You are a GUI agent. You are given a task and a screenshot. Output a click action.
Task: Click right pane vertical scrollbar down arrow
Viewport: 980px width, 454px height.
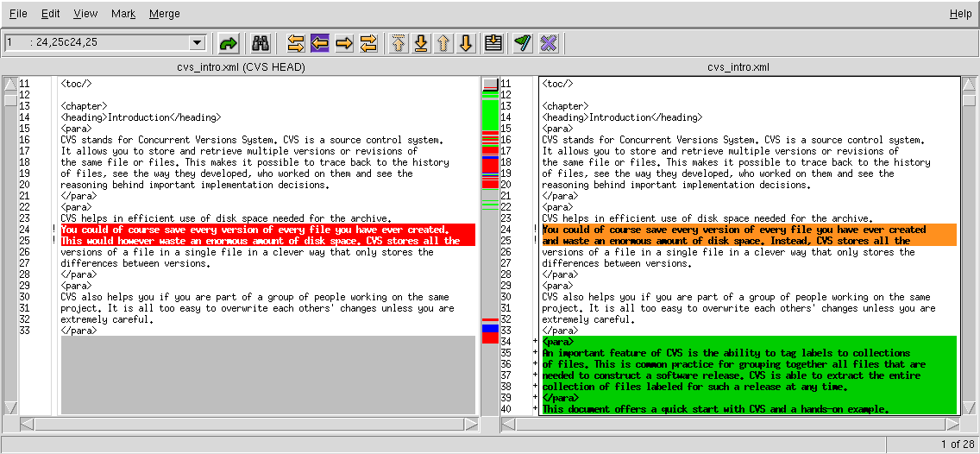pyautogui.click(x=969, y=407)
